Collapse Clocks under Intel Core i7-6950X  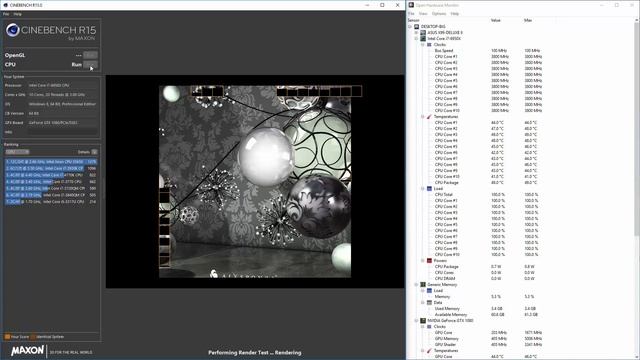tap(423, 44)
